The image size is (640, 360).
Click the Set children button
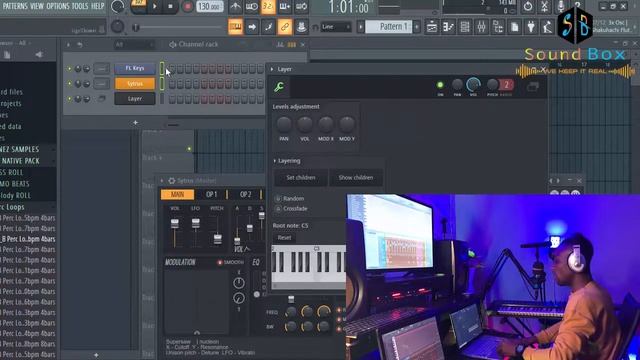coord(301,178)
